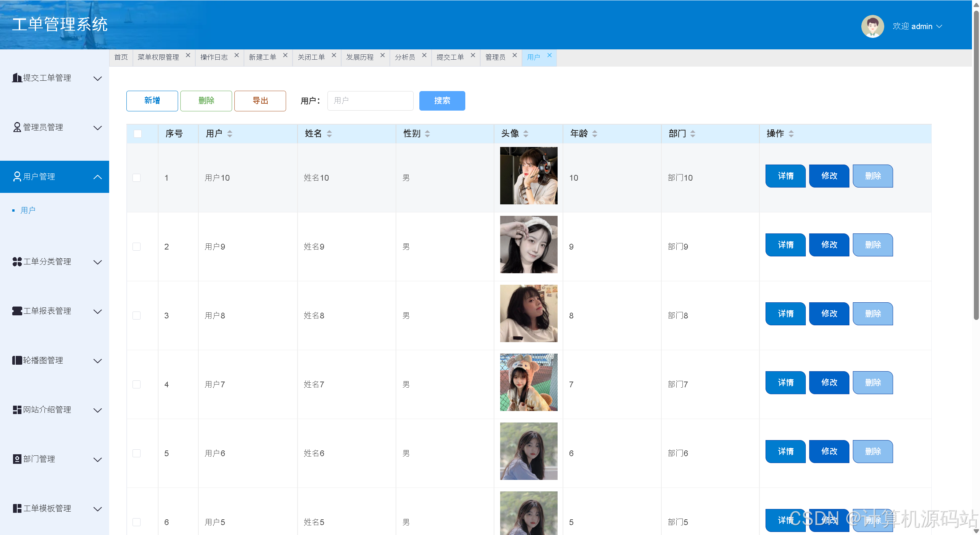This screenshot has width=980, height=535.
Task: Click the 搜索 button
Action: pyautogui.click(x=442, y=101)
